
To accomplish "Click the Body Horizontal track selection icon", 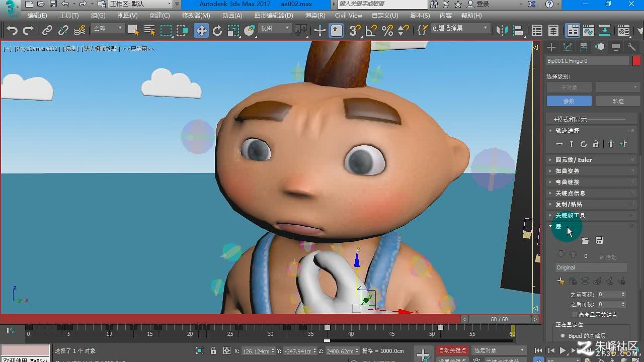I will point(559,144).
